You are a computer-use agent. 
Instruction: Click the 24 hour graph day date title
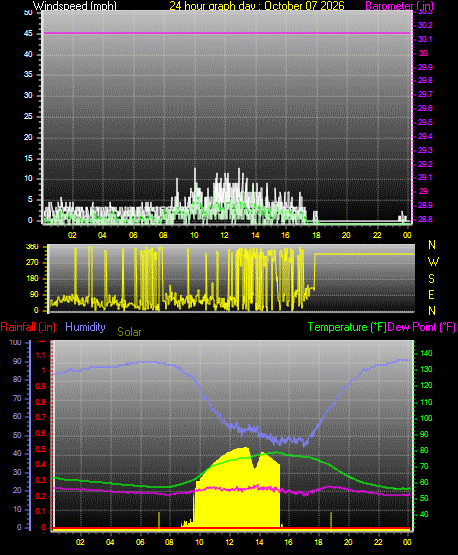(x=257, y=6)
